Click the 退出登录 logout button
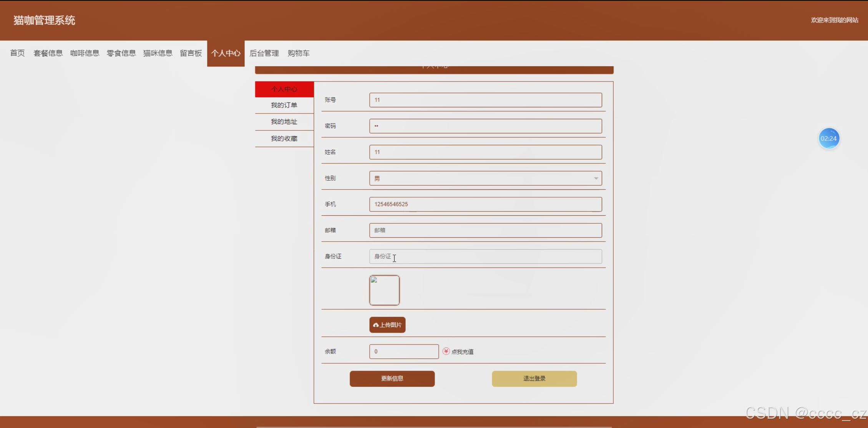This screenshot has width=868, height=428. 534,379
